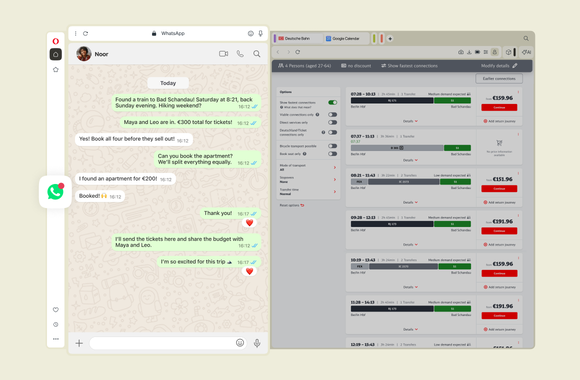Click the emoji face icon in WhatsApp panel header
This screenshot has height=380, width=580.
pyautogui.click(x=250, y=33)
